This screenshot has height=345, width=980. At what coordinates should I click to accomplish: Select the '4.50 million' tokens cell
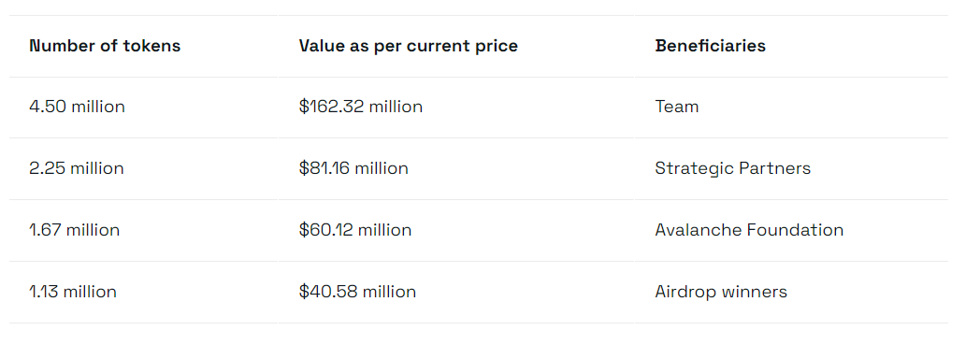pyautogui.click(x=77, y=107)
